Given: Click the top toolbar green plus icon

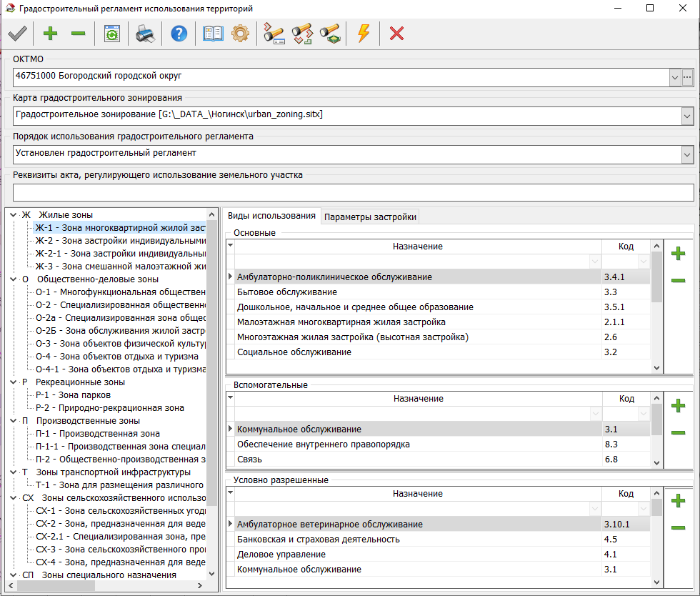Looking at the screenshot, I should click(50, 34).
